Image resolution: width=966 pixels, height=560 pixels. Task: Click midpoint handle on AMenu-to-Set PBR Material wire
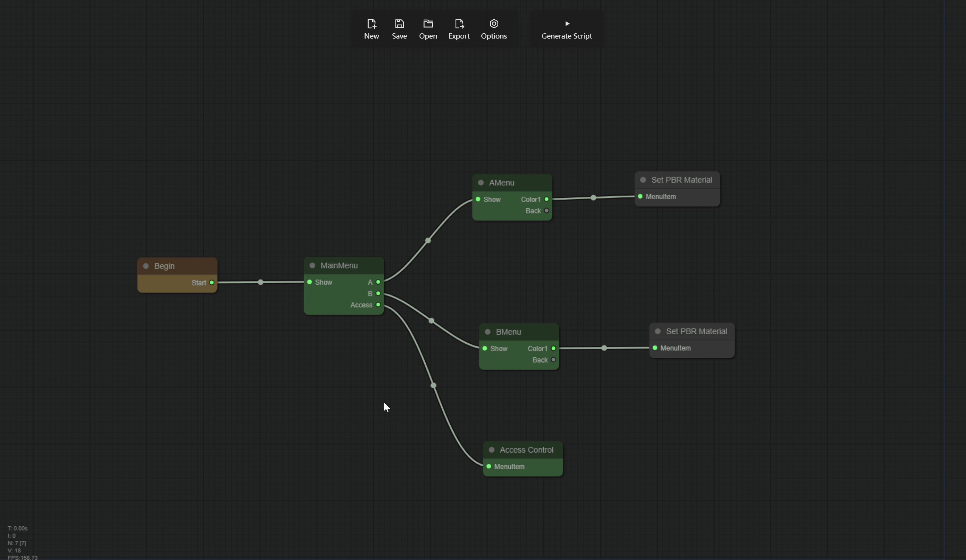tap(594, 198)
